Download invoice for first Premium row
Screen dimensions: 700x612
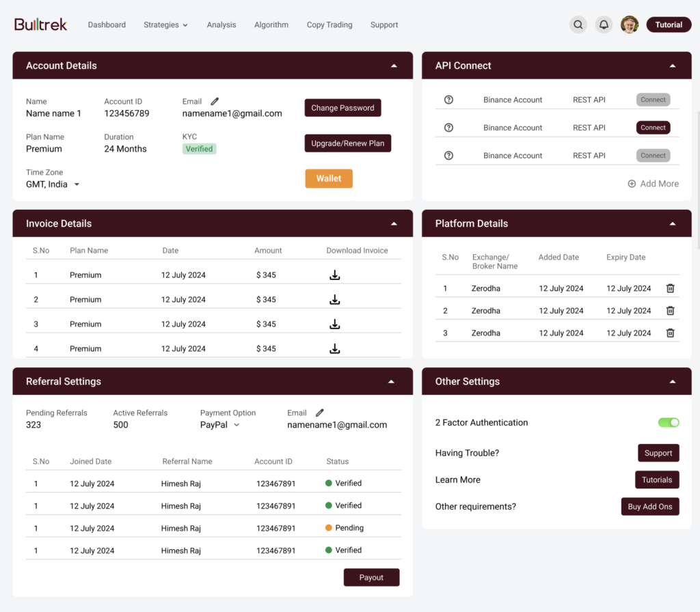click(334, 275)
